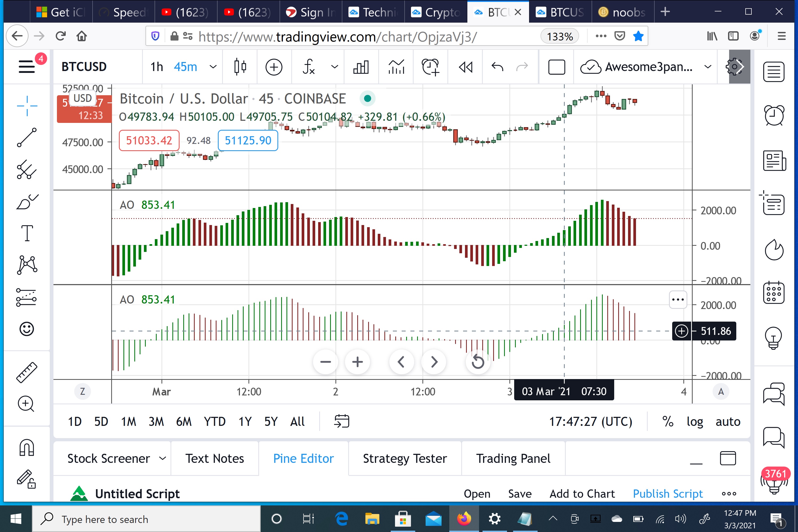Viewport: 798px width, 532px height.
Task: Expand the saved layouts dropdown arrow
Action: [x=708, y=67]
